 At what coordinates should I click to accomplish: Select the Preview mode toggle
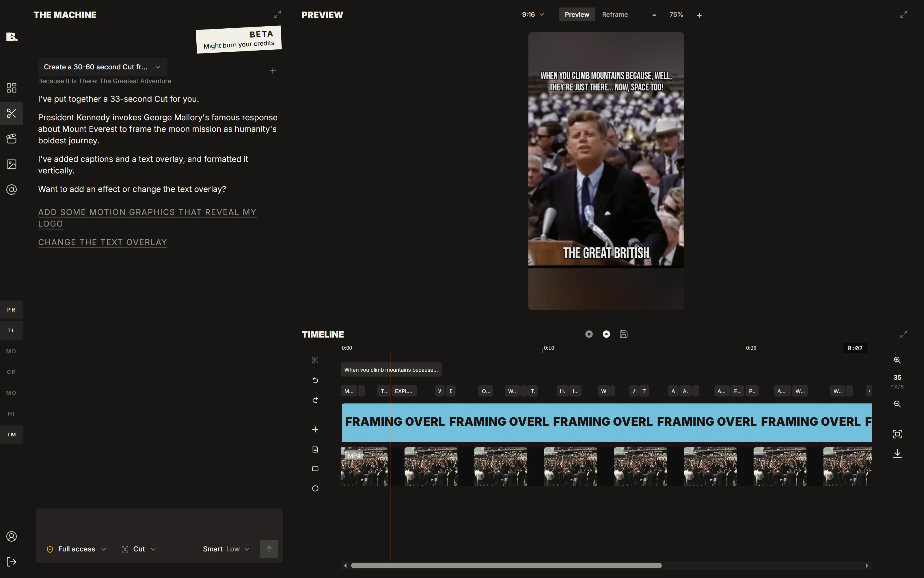click(577, 14)
